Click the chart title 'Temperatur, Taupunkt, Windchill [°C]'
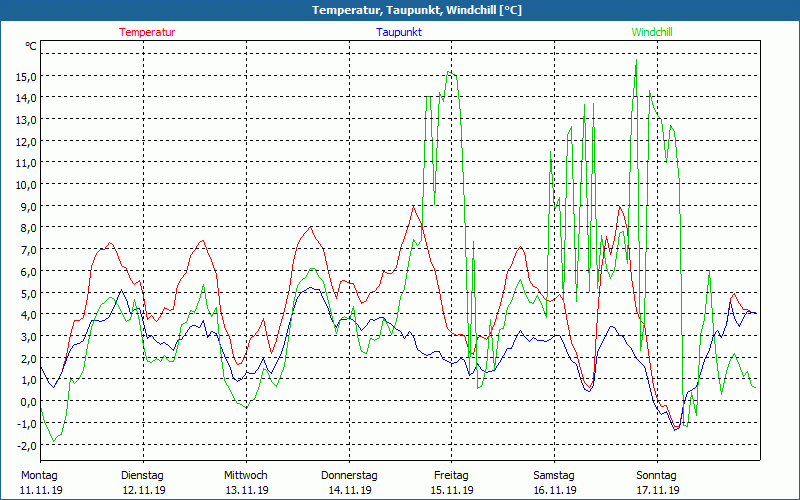800x500 pixels. [x=417, y=10]
